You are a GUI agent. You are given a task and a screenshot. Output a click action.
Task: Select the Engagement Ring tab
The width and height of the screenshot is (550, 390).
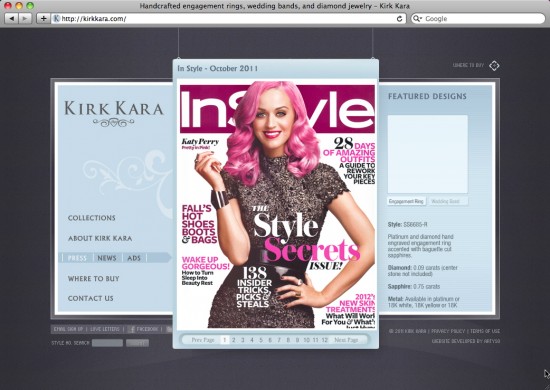[x=407, y=201]
